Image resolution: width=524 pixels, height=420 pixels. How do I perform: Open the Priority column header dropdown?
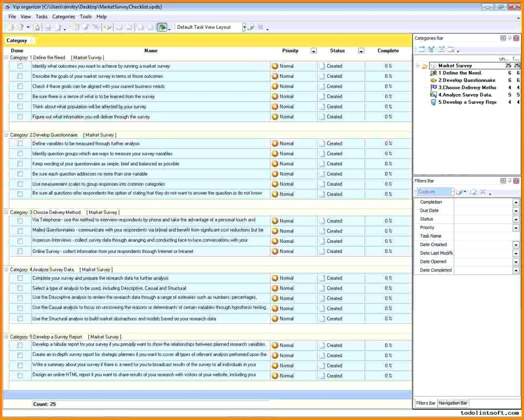coord(313,51)
